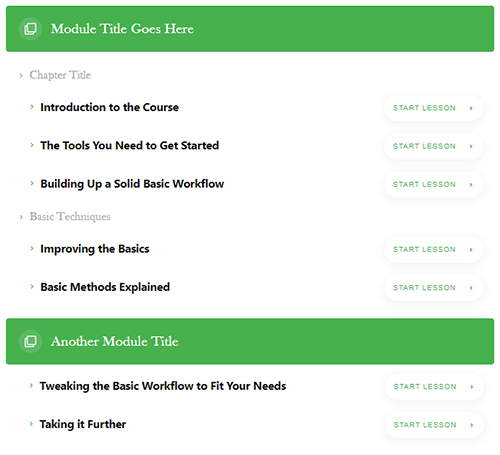Start lesson for Tweaking the Basic Workflow
The image size is (500, 455).
tap(434, 387)
